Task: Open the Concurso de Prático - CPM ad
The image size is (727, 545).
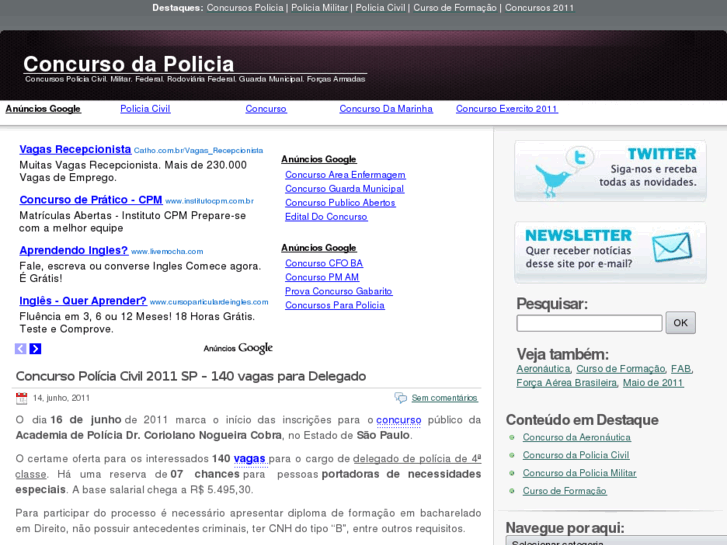Action: pyautogui.click(x=90, y=200)
